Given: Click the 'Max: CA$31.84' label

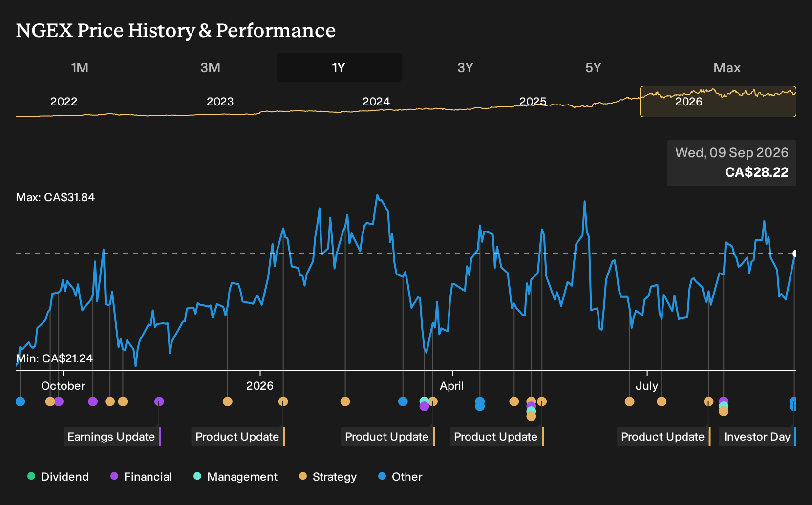Looking at the screenshot, I should pos(55,197).
